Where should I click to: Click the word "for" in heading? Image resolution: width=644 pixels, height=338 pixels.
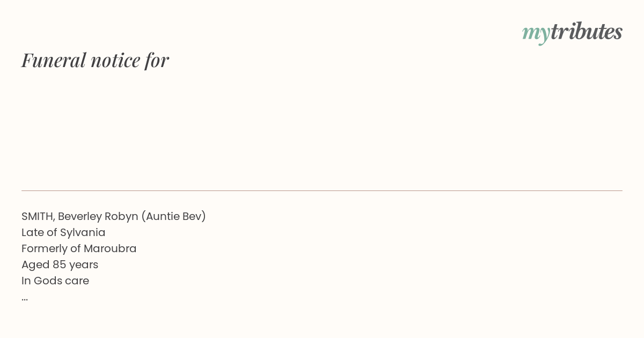coord(157,60)
